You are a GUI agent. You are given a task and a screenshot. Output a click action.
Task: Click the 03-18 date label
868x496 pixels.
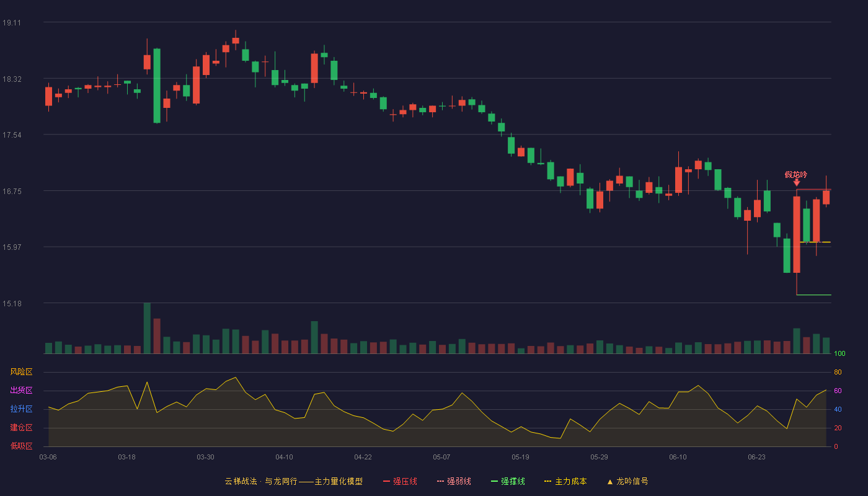point(126,457)
